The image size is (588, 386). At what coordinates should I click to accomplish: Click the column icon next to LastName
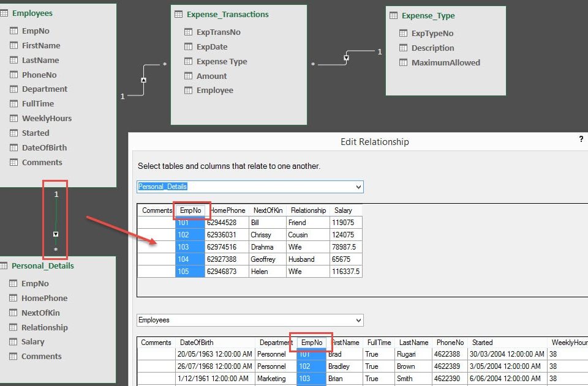[13, 60]
